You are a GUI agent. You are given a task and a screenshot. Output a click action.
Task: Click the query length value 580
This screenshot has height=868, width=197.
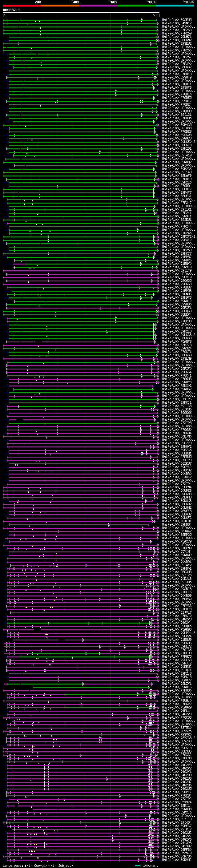pos(155,15)
